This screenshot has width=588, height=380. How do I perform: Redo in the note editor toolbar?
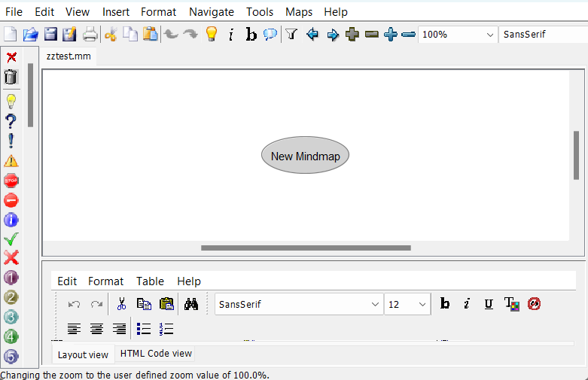tap(96, 304)
